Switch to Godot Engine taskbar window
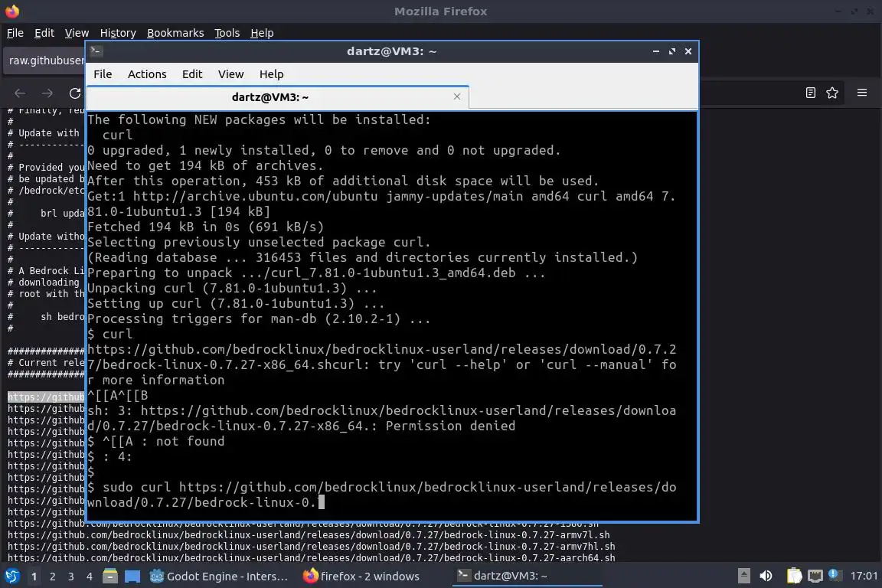Screen dimensions: 882x588 tap(219, 577)
